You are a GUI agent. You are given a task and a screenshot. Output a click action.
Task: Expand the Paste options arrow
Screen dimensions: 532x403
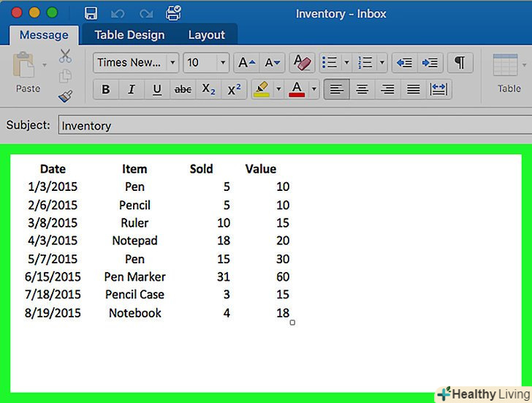[45, 64]
